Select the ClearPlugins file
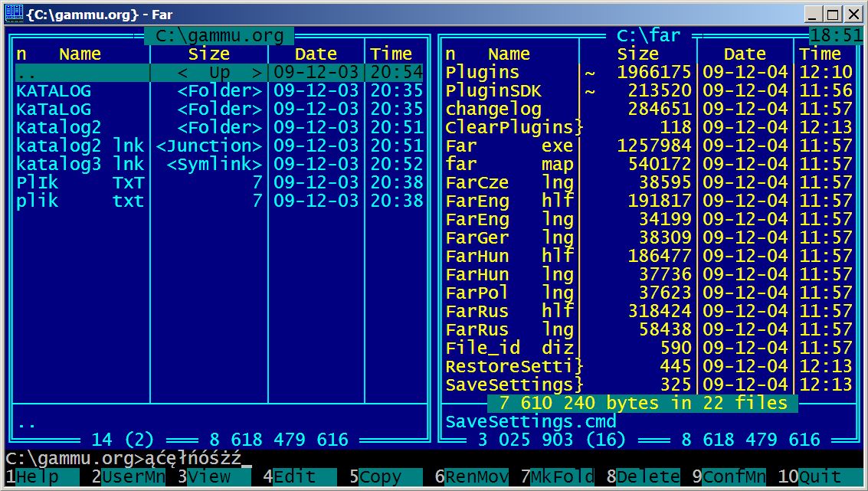This screenshot has width=868, height=491. (649, 127)
